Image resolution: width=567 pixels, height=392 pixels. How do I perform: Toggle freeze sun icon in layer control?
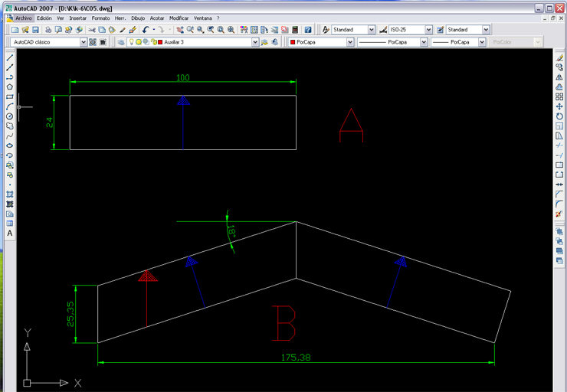(138, 42)
